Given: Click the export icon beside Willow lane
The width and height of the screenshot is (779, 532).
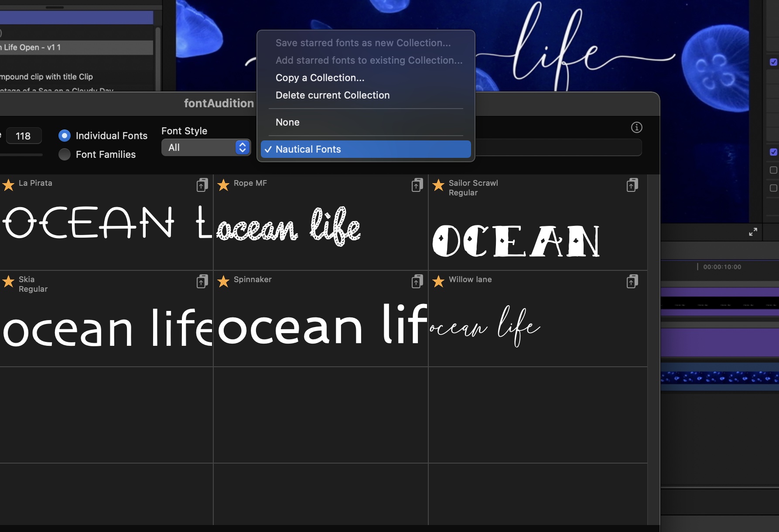Looking at the screenshot, I should click(632, 281).
